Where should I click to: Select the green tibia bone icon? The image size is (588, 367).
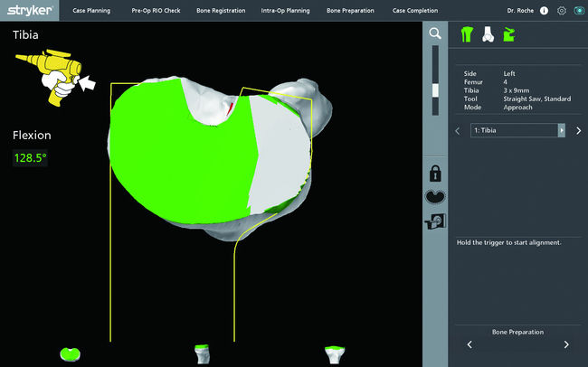point(467,34)
